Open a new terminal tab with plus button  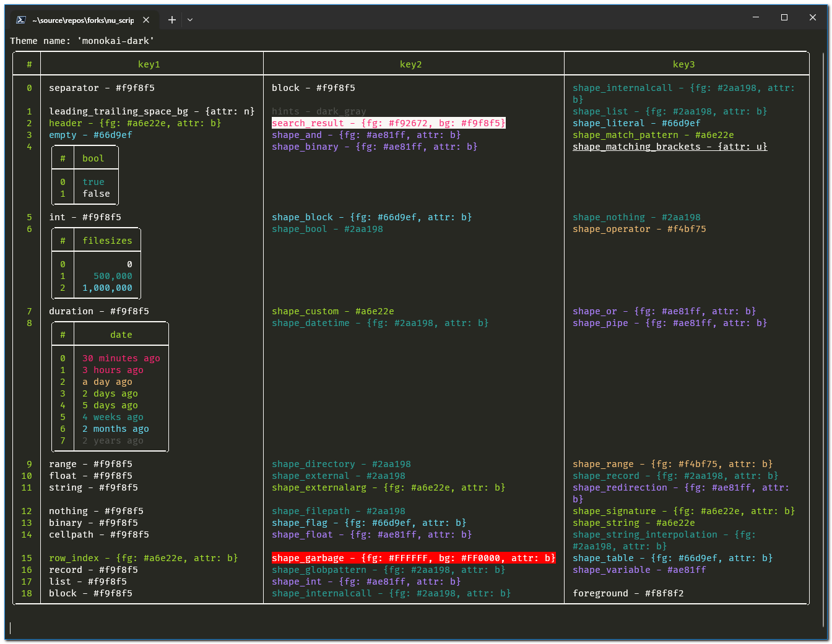(x=172, y=20)
